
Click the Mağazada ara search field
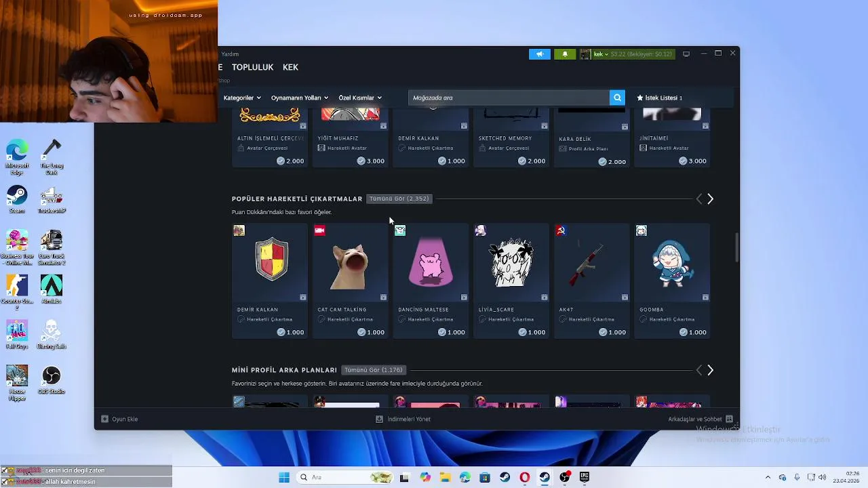tap(509, 98)
